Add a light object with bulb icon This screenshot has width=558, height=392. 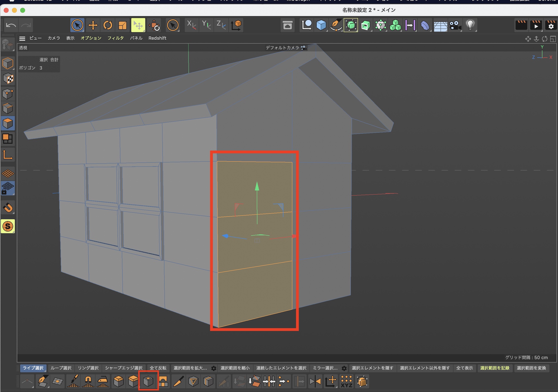(x=470, y=25)
